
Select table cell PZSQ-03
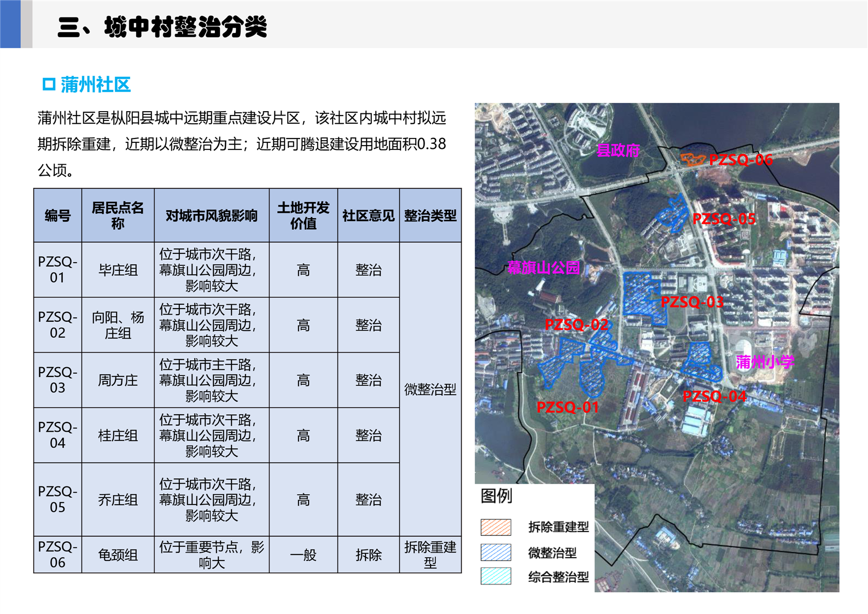click(58, 380)
